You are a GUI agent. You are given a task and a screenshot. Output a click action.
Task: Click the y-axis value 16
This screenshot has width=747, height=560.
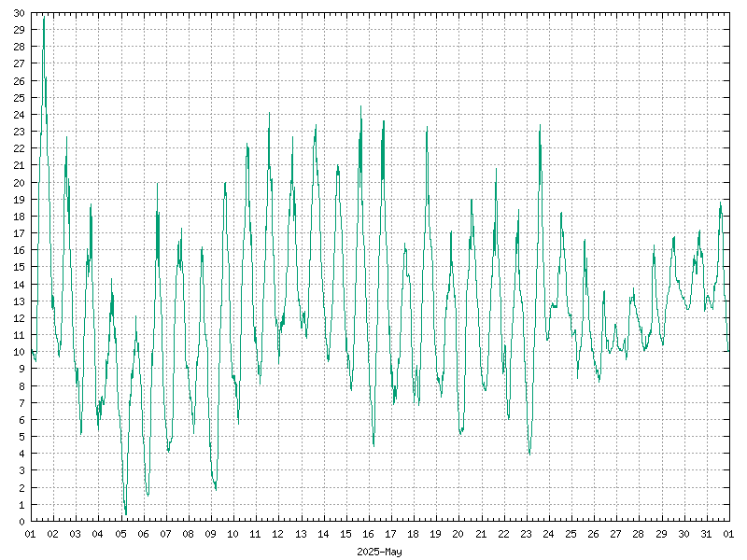click(19, 250)
